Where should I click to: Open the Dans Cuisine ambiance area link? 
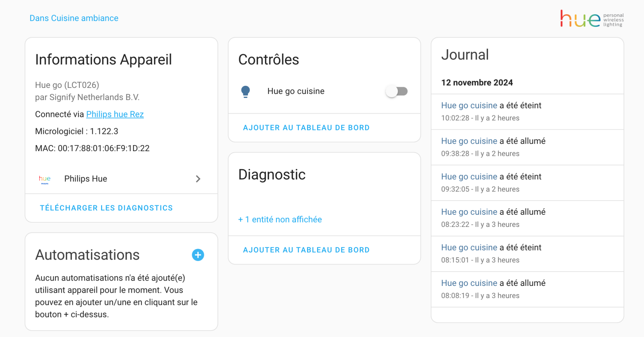74,18
